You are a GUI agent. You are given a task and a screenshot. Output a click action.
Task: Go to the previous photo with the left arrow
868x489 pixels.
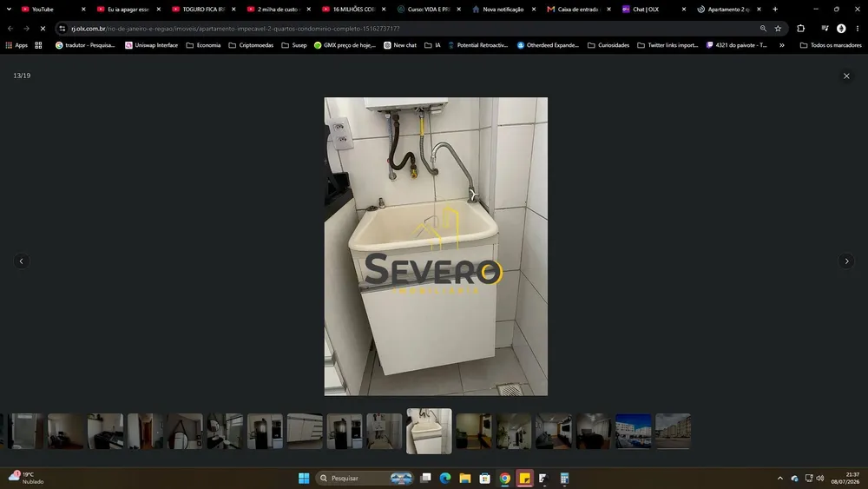[21, 261]
